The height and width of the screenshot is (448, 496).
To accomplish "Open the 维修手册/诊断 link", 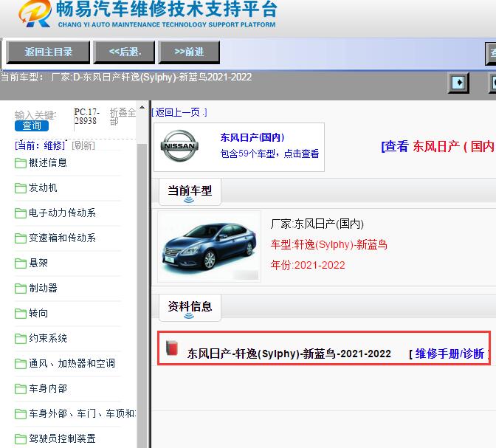I will click(x=449, y=354).
